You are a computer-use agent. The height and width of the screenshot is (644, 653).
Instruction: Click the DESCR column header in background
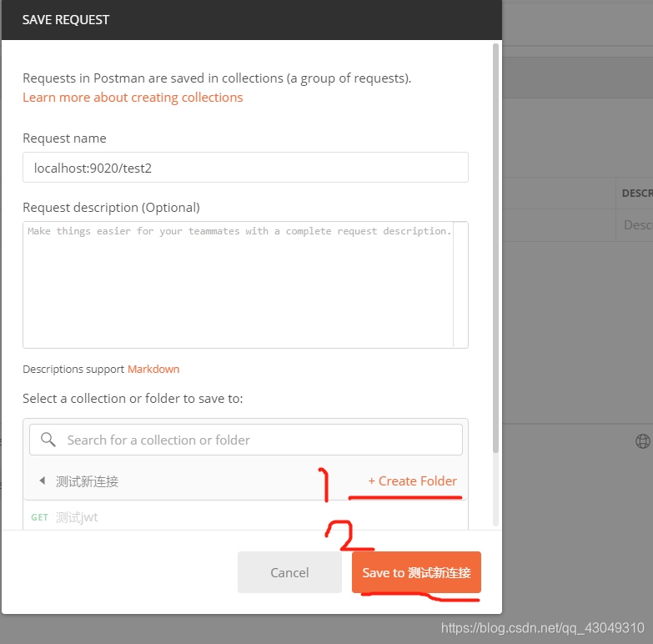click(637, 194)
